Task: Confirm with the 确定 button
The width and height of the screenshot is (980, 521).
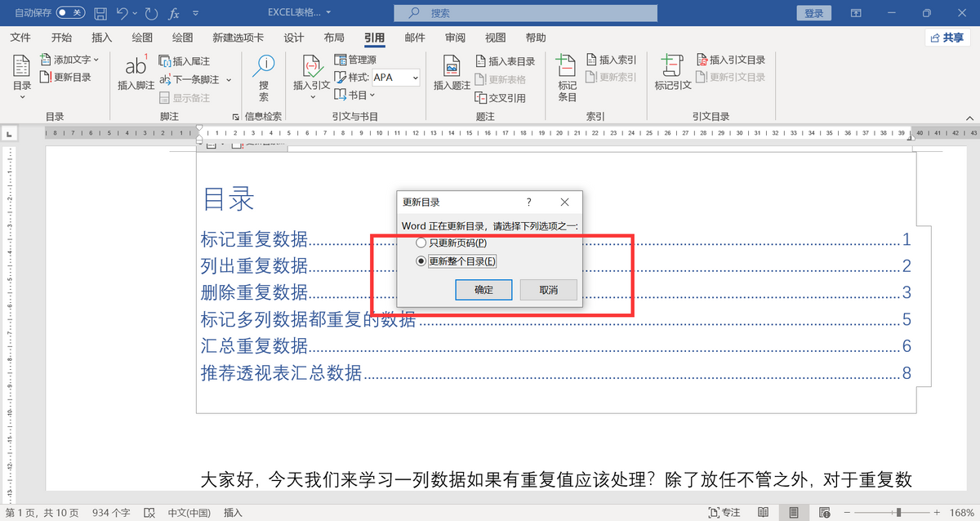Action: [x=483, y=290]
